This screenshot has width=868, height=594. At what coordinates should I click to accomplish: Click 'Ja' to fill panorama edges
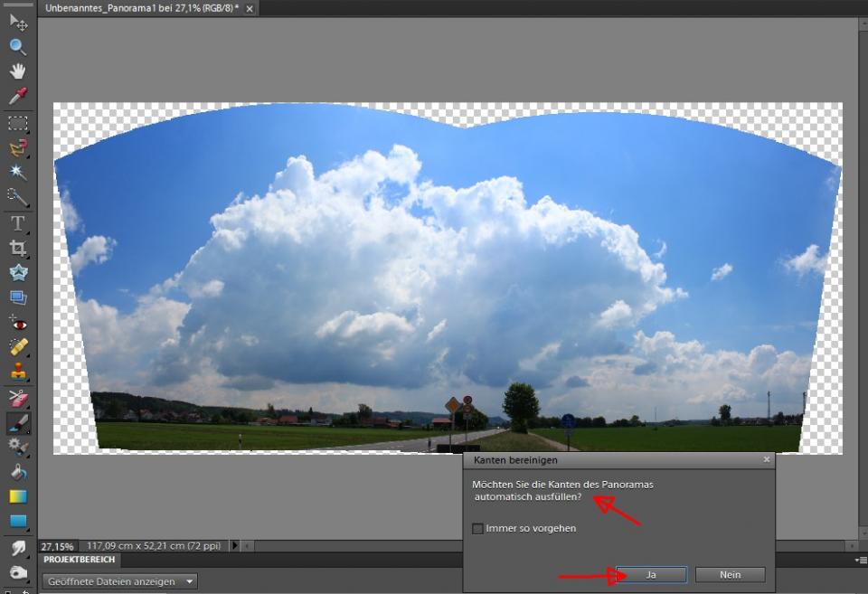[x=651, y=575]
